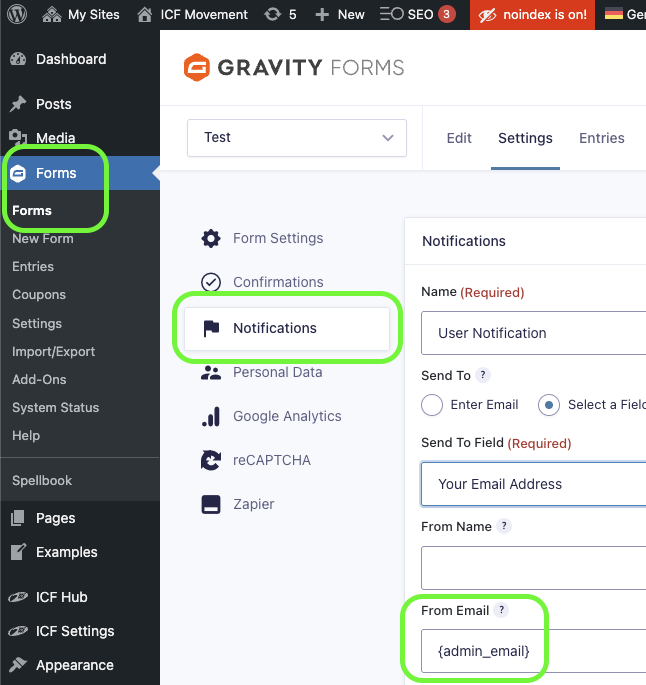The image size is (646, 685).
Task: Click the German flag language icon
Action: click(x=613, y=14)
